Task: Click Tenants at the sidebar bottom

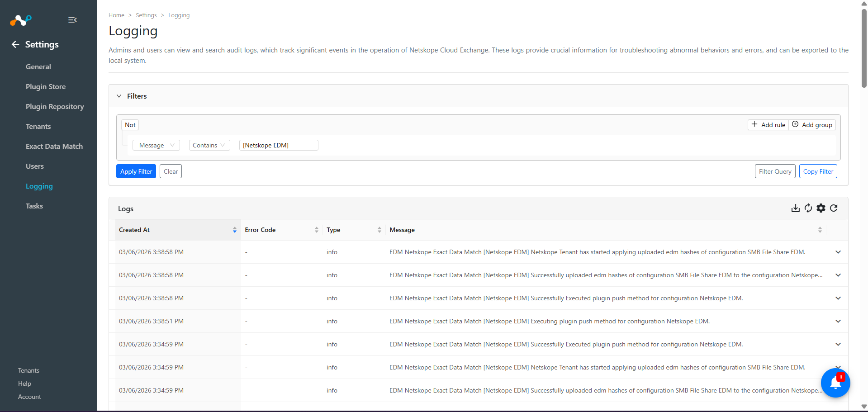Action: (28, 370)
